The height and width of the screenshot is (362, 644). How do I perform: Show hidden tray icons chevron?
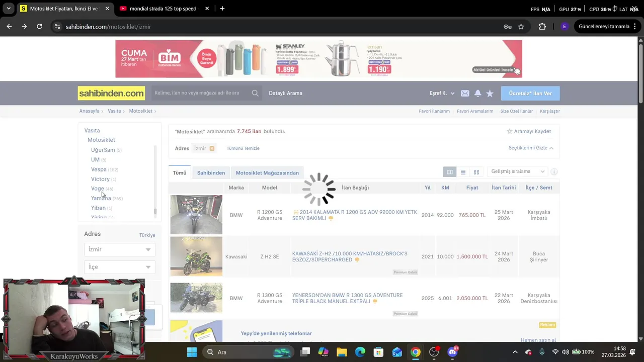pos(515,352)
